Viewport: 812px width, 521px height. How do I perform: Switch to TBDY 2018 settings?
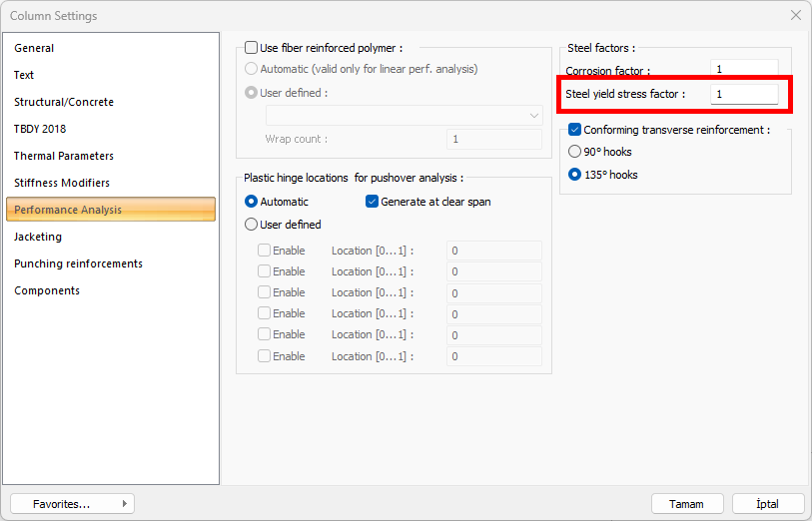point(40,129)
